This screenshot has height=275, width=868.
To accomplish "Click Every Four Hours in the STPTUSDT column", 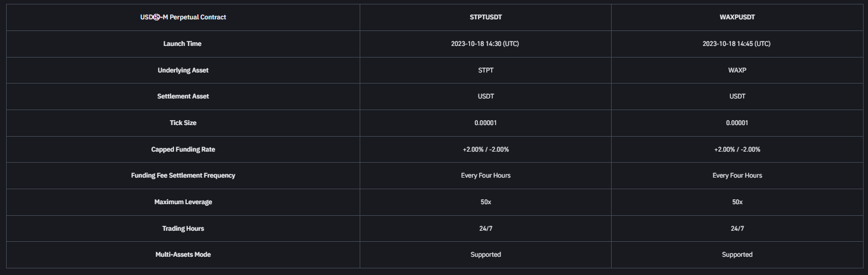I will tap(486, 175).
